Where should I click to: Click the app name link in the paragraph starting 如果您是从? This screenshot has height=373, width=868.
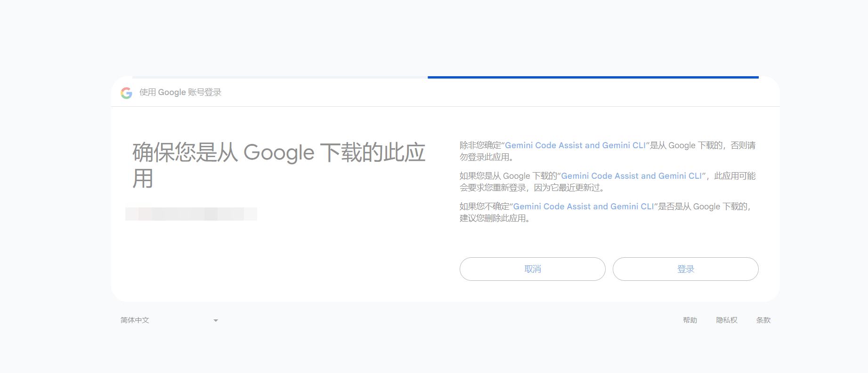coord(631,176)
